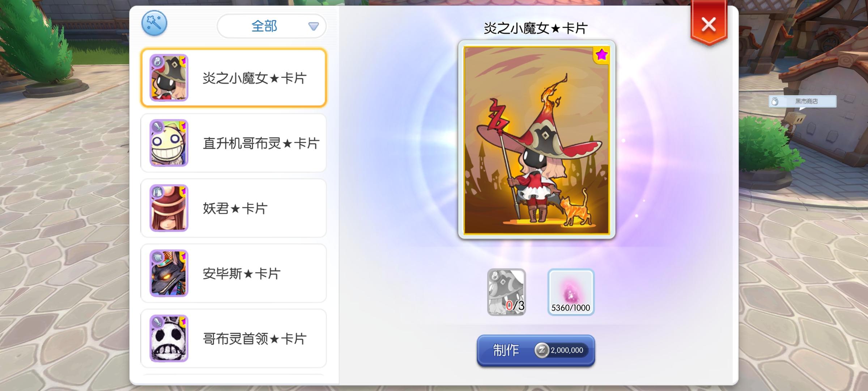Screen dimensions: 868x391
Task: Close the card crafting panel
Action: click(709, 25)
